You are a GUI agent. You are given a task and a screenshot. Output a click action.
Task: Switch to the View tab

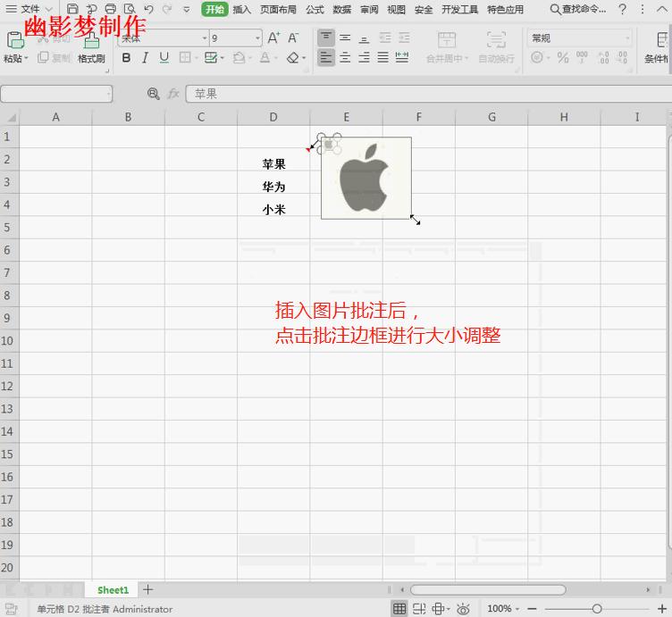[396, 10]
